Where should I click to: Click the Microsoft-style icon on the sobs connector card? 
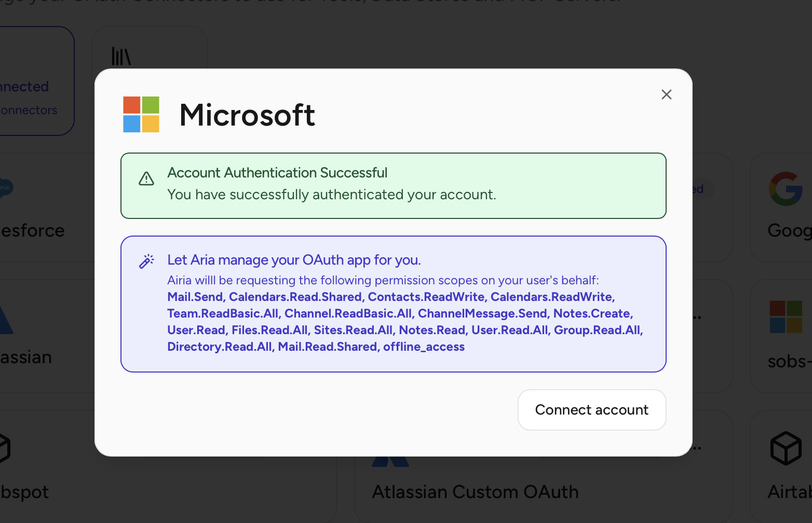pos(787,316)
